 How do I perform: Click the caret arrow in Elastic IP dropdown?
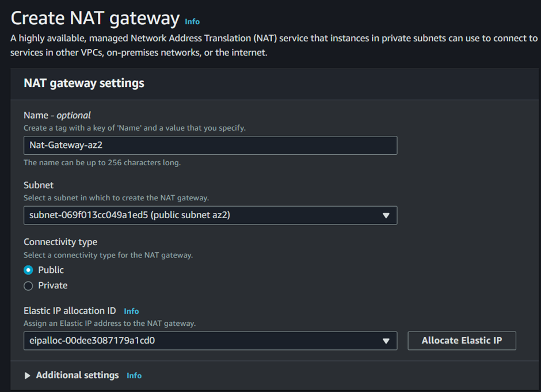[386, 341]
